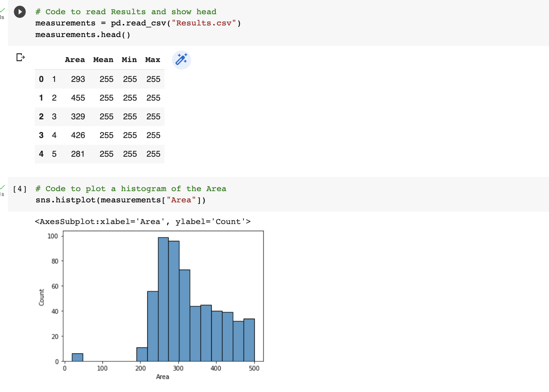
Task: Select the Mean column header in the table
Action: (103, 59)
